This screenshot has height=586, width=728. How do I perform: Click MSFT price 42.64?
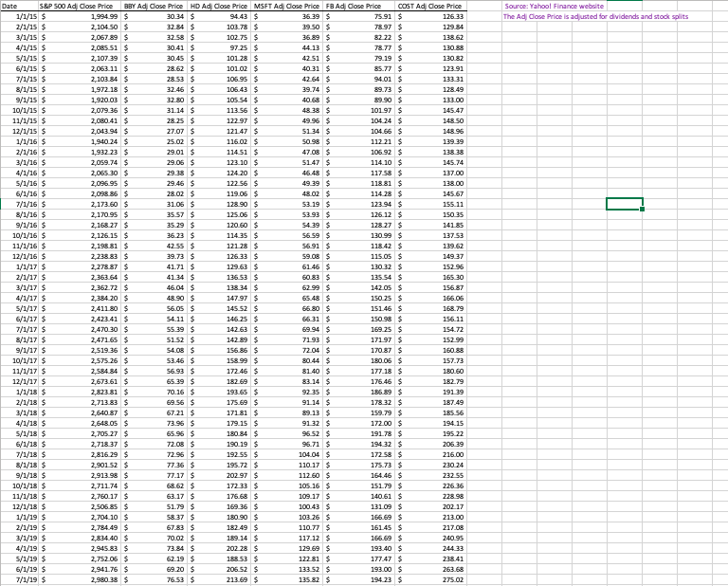pos(287,79)
